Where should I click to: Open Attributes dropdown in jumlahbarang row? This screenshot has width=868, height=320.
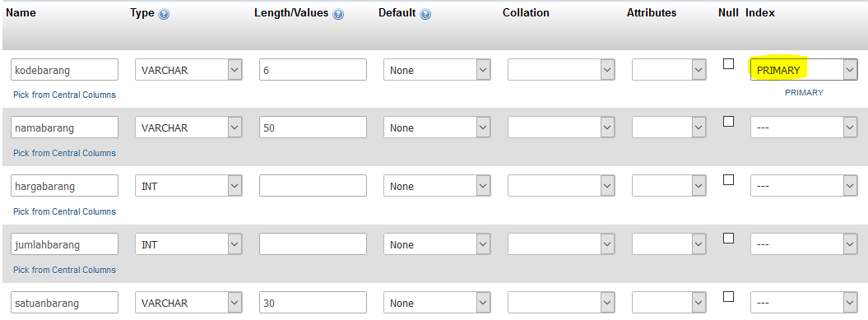click(669, 244)
